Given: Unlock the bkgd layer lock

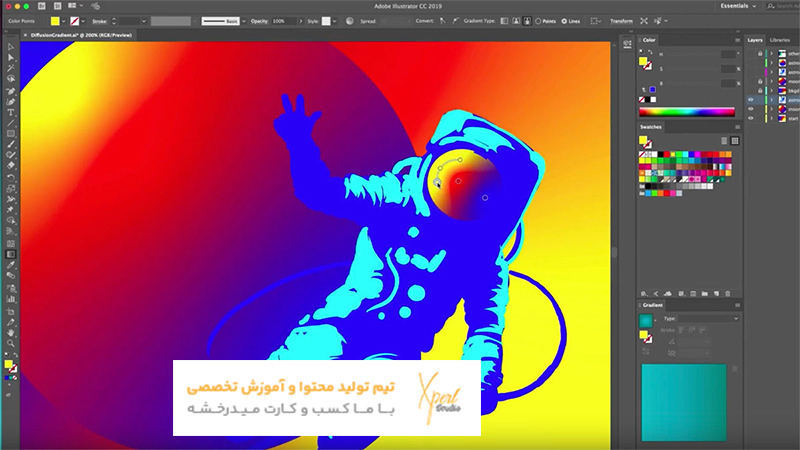Looking at the screenshot, I should click(760, 91).
